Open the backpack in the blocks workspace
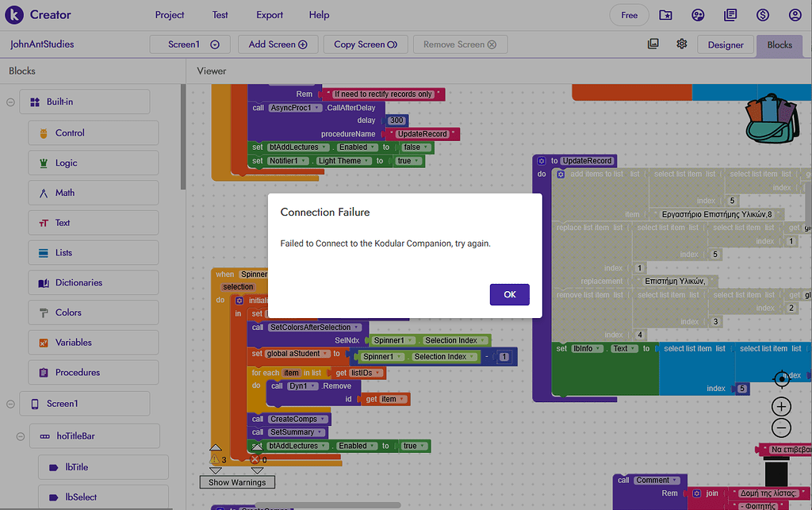 tap(770, 120)
